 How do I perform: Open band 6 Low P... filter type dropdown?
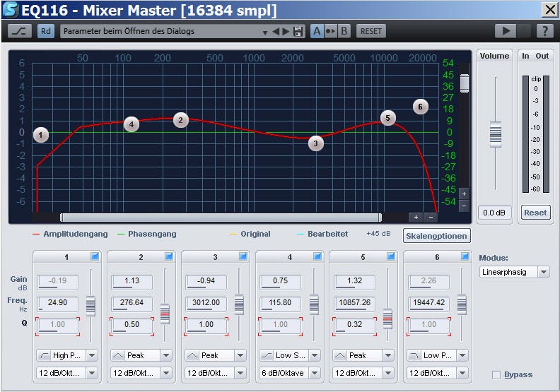[438, 355]
